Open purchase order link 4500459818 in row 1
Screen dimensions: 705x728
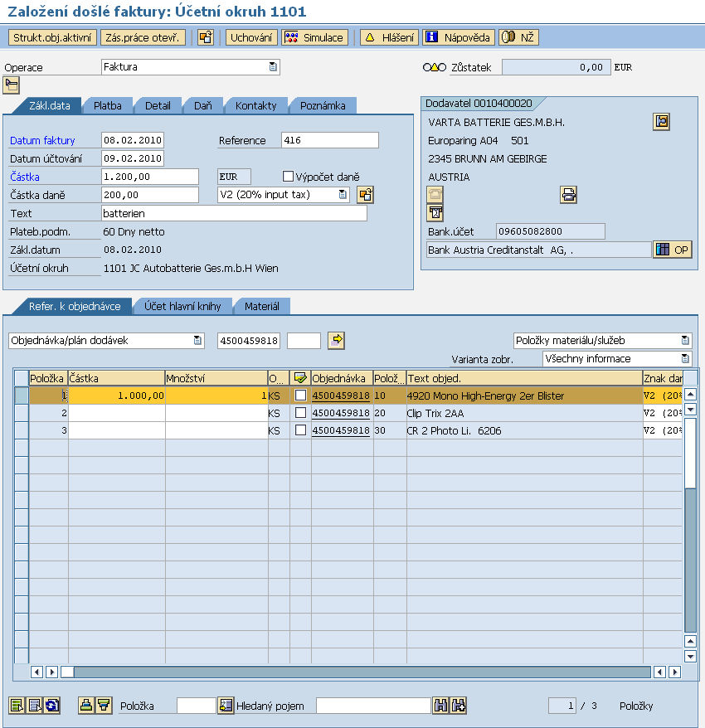[341, 396]
